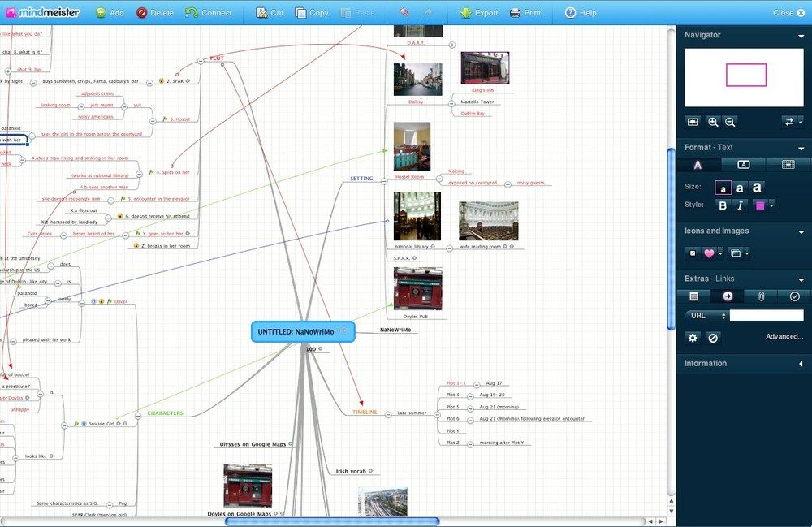This screenshot has width=812, height=527.
Task: Collapse the Navigator panel
Action: [x=801, y=36]
